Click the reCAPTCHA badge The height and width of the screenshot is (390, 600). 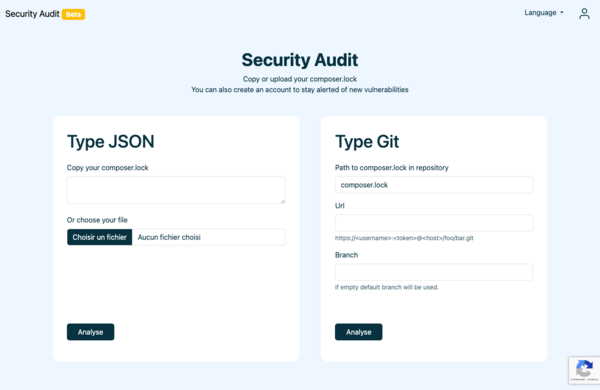[x=584, y=370]
